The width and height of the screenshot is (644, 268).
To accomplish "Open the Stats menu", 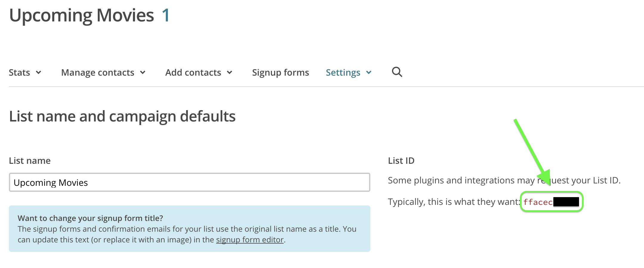I will tap(19, 72).
